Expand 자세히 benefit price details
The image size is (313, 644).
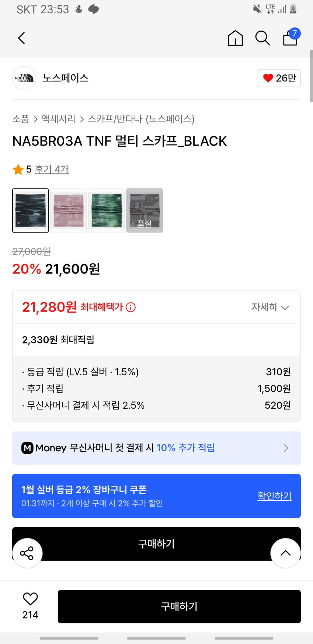pos(270,307)
